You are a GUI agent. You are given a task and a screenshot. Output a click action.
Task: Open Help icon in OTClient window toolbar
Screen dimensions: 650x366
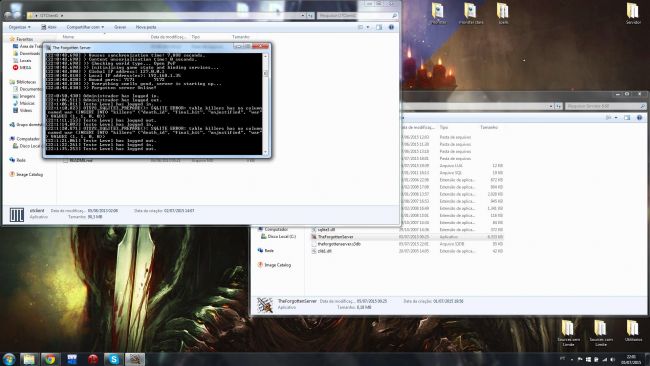tap(391, 27)
